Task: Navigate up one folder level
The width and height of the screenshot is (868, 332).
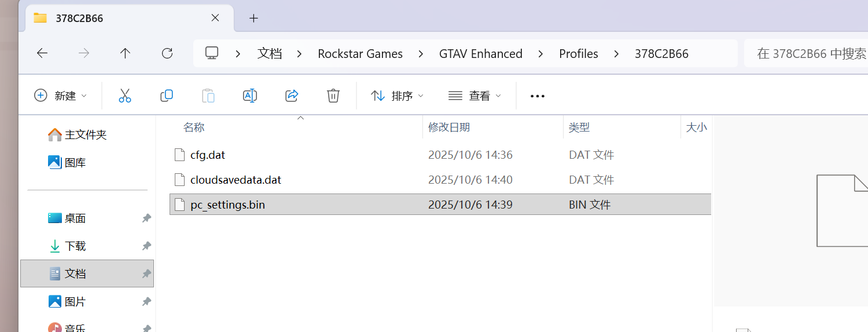Action: pos(125,53)
